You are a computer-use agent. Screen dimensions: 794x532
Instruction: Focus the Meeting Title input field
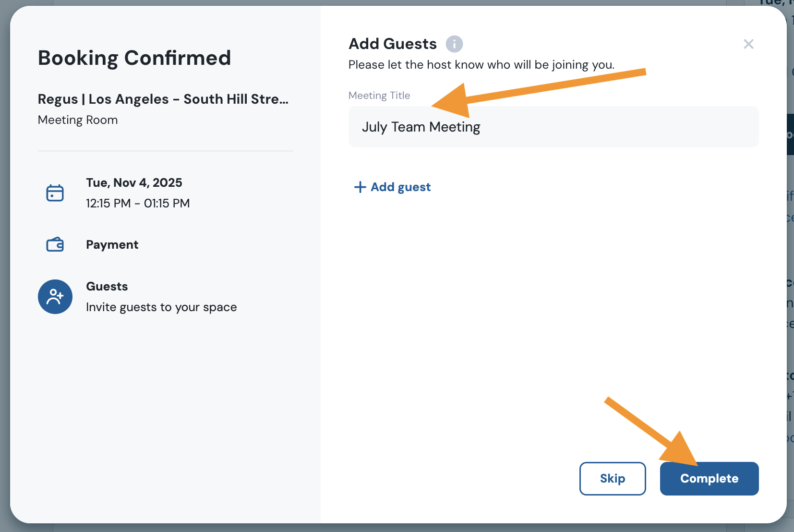553,127
